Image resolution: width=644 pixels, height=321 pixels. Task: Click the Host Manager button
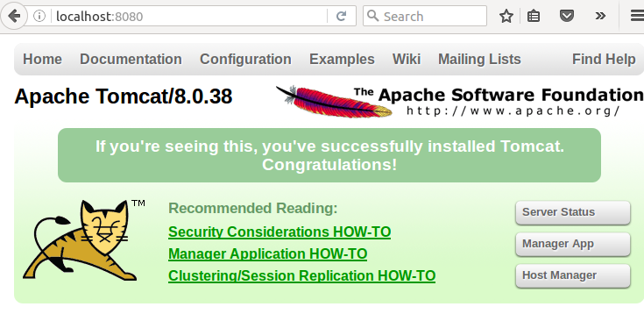coord(572,275)
